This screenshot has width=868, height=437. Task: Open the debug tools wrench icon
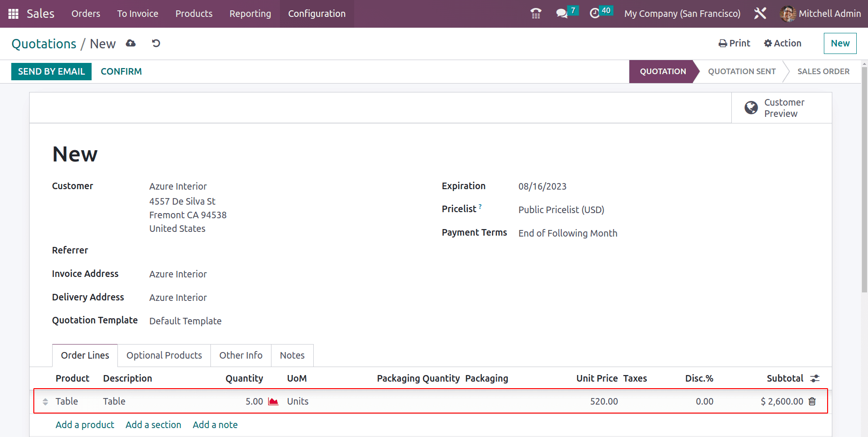pos(760,14)
